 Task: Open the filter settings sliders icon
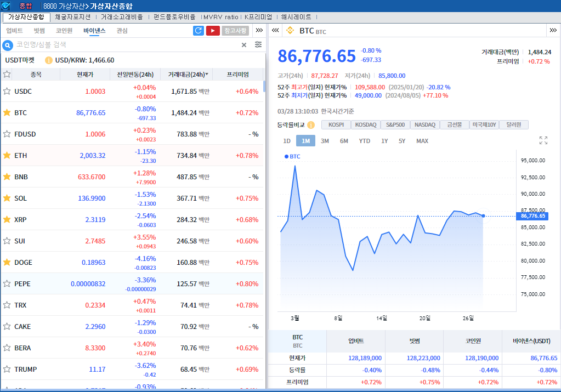pyautogui.click(x=258, y=44)
